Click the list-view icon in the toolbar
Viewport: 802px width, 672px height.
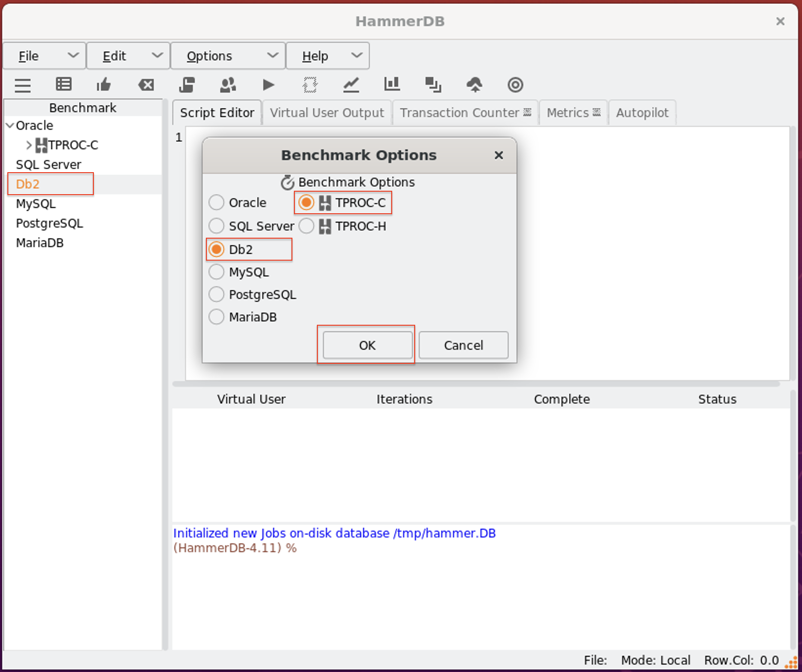pos(64,85)
